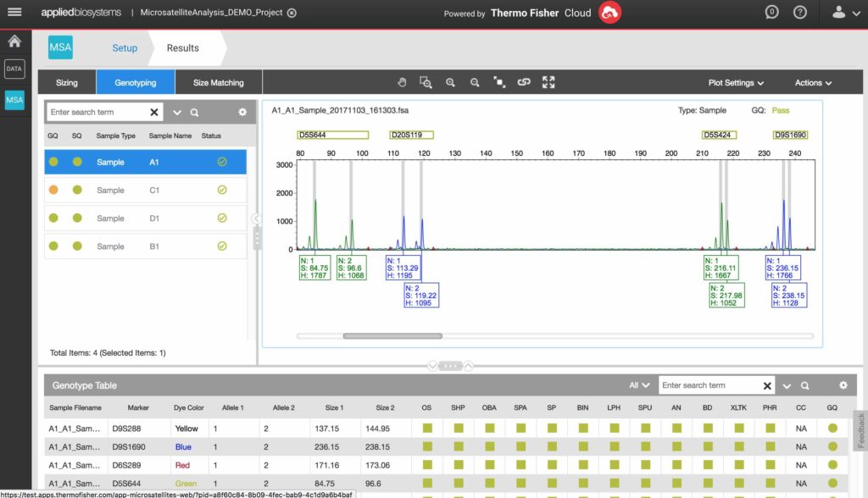
Task: Open the help question mark icon
Action: pyautogui.click(x=799, y=13)
